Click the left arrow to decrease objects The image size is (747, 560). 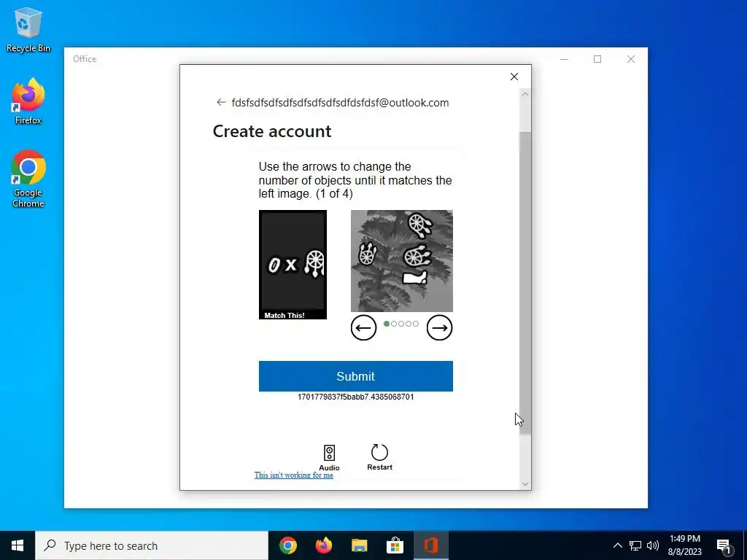click(363, 327)
